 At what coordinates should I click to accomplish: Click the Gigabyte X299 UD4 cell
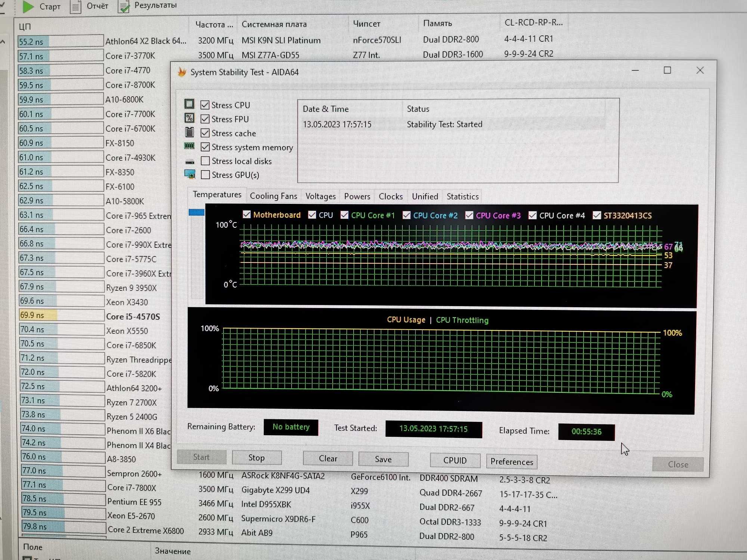[x=275, y=490]
